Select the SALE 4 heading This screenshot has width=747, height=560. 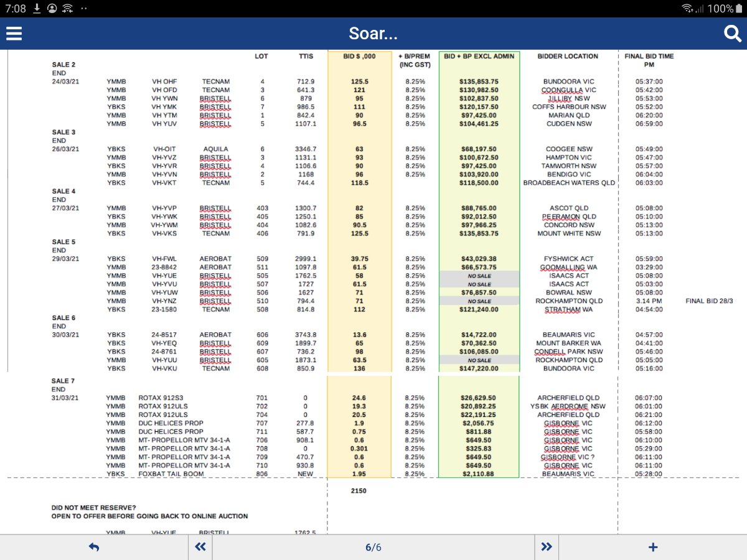(x=63, y=192)
